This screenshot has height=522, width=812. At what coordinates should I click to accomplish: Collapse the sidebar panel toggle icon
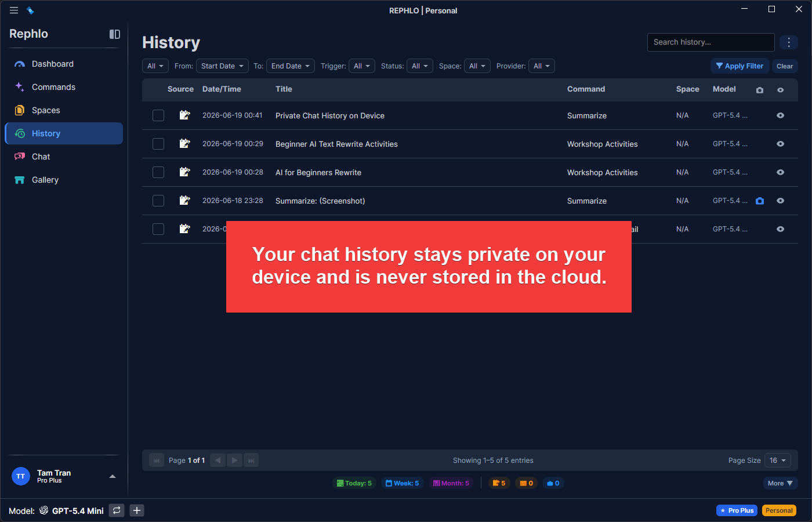pos(115,34)
